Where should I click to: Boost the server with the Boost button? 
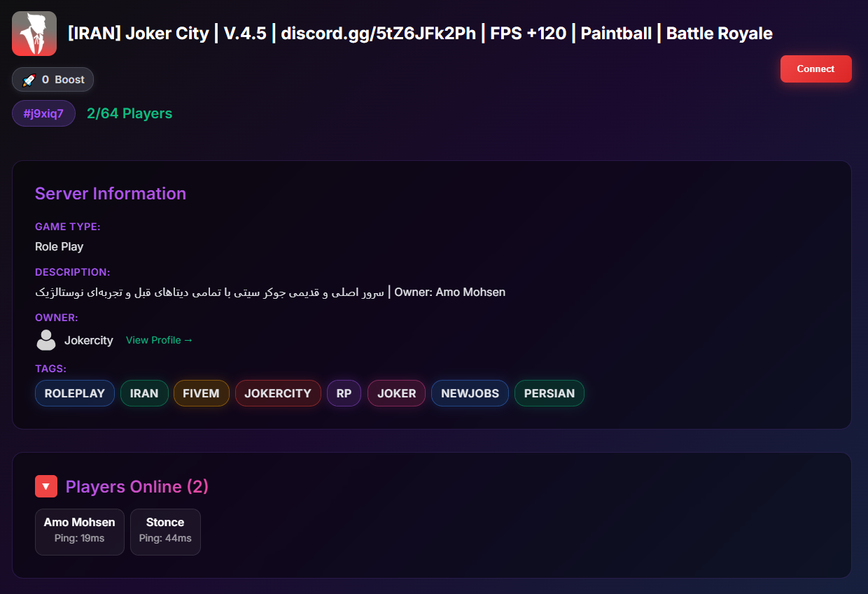[x=52, y=80]
